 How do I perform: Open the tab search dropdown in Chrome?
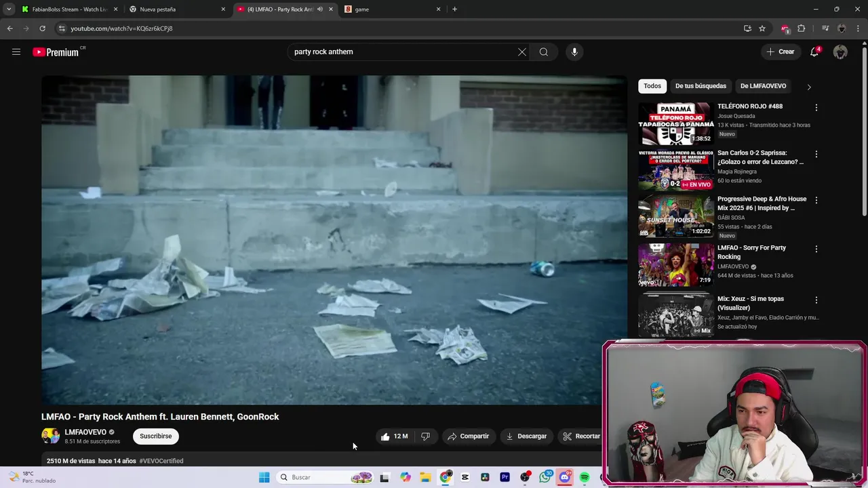9,9
